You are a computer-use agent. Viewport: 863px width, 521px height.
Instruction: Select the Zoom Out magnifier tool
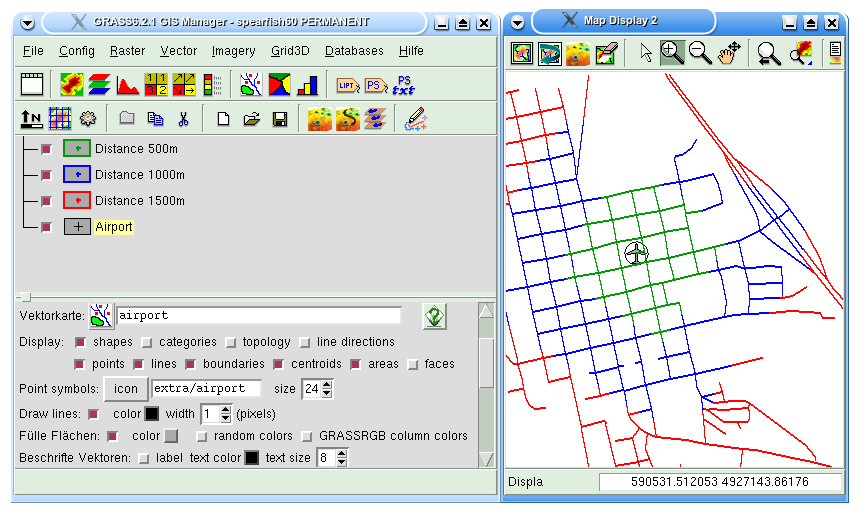[x=700, y=53]
